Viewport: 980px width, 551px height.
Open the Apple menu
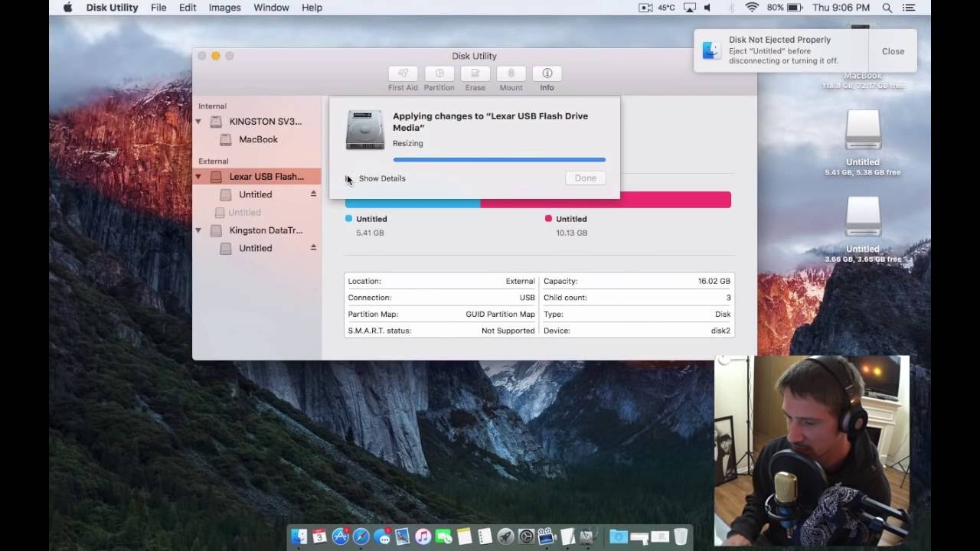tap(67, 8)
